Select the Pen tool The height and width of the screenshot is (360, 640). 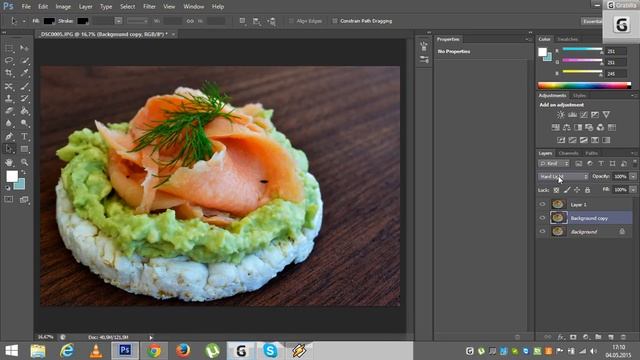click(9, 136)
